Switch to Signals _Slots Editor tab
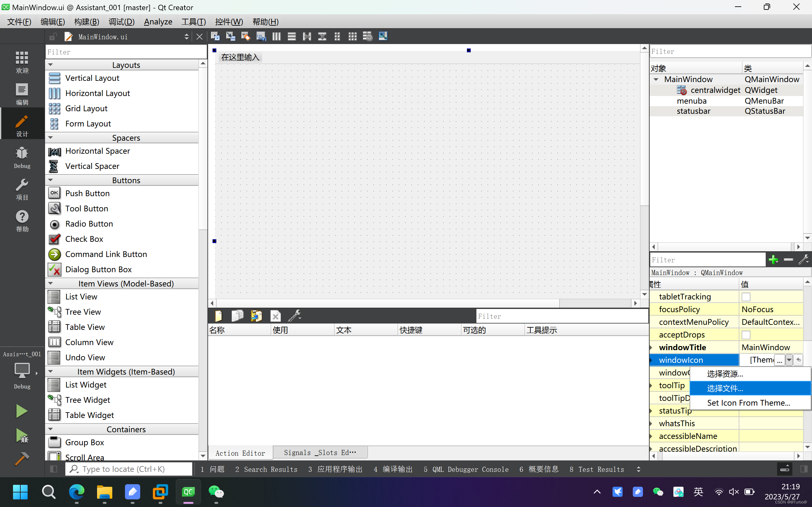Image resolution: width=812 pixels, height=507 pixels. pos(320,453)
